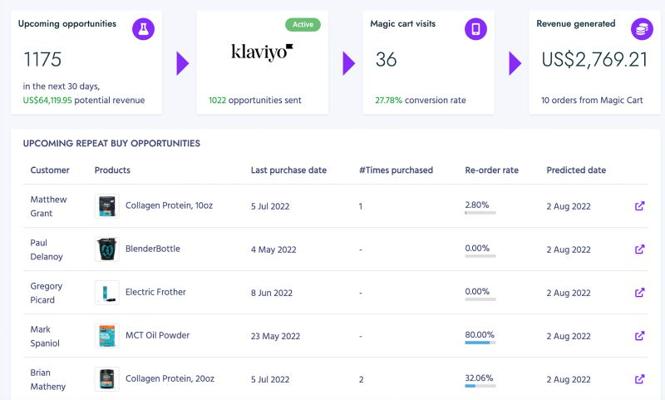The width and height of the screenshot is (665, 400).
Task: Click the flask icon on Upcoming opportunities card
Action: click(x=143, y=29)
